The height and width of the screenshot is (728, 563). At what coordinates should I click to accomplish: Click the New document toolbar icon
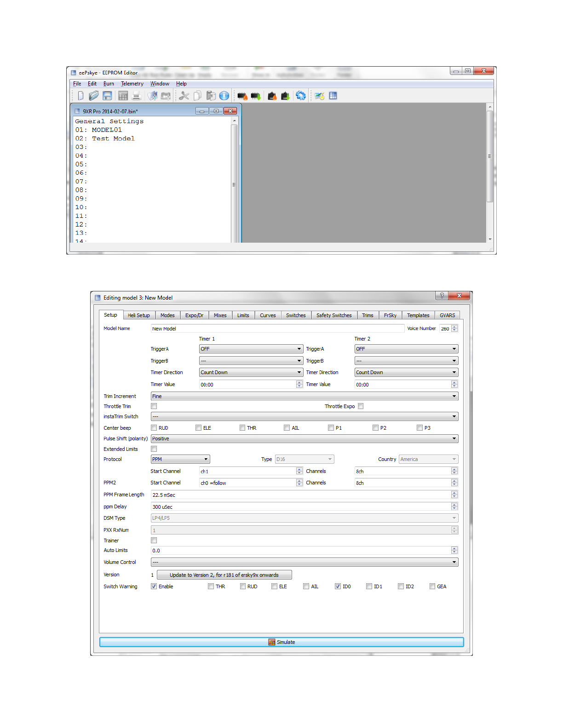[80, 96]
